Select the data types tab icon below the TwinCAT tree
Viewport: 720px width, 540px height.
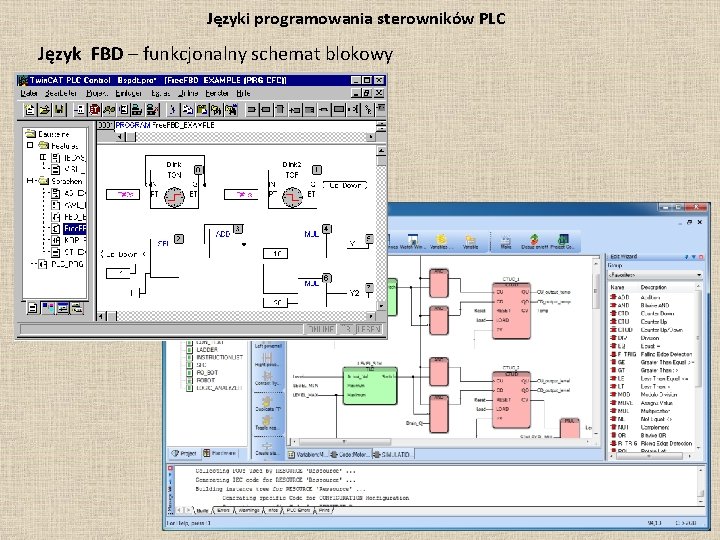point(47,308)
